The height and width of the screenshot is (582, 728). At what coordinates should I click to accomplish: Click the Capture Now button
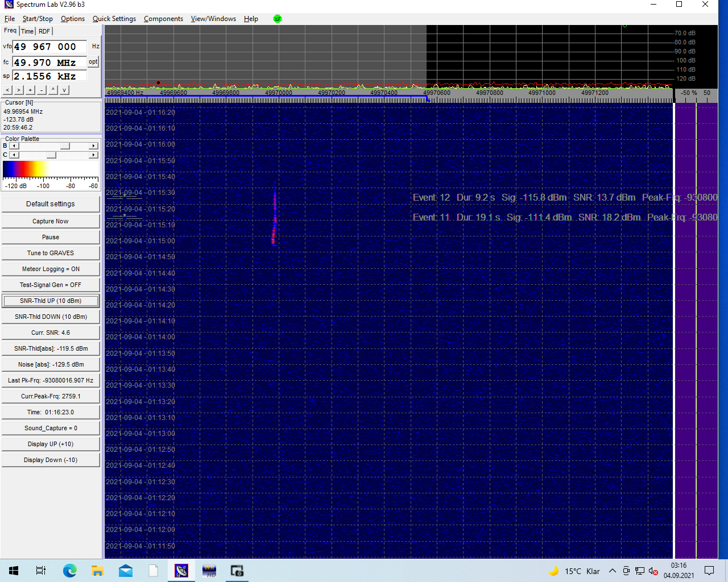point(51,221)
